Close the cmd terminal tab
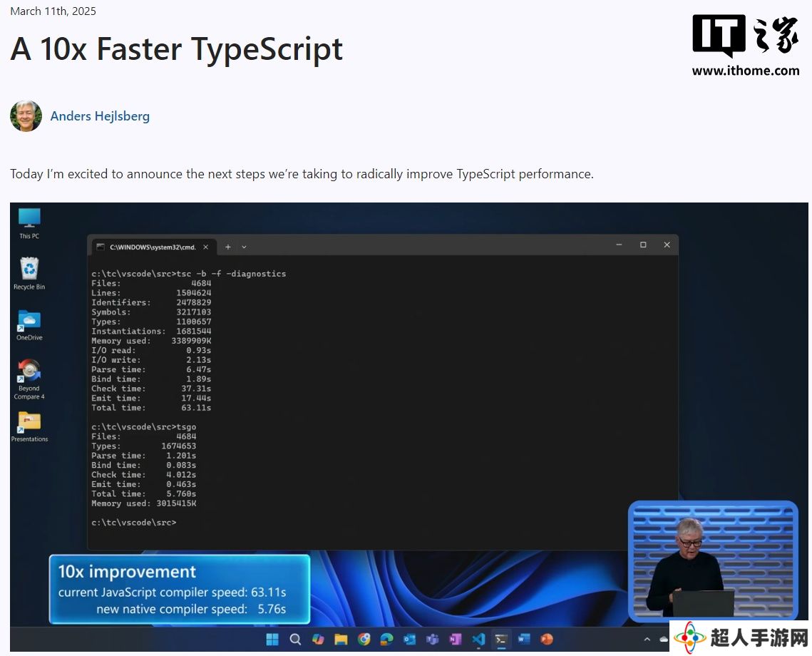 point(205,247)
